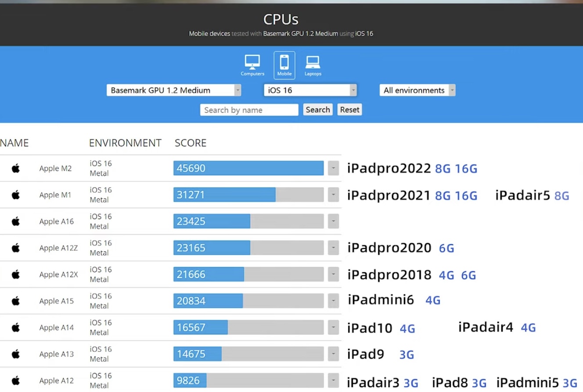Click the Mobile devices link in the subtitle
Viewport: 583px width, 392px height.
point(209,34)
